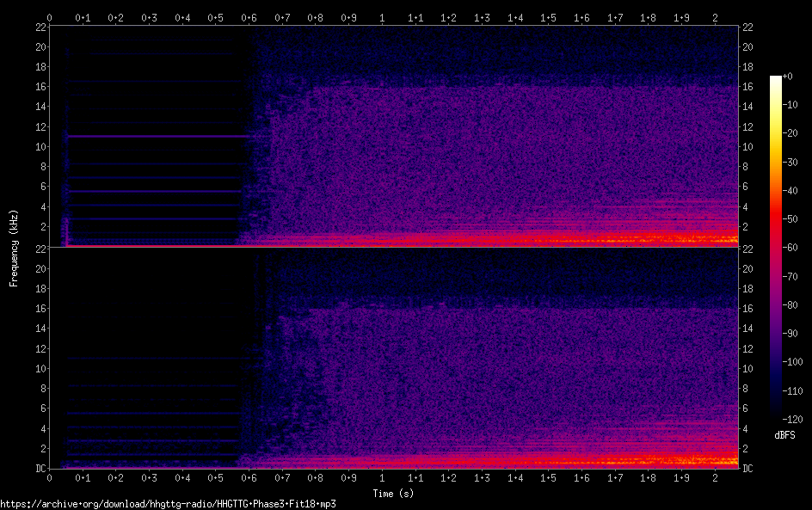This screenshot has width=812, height=510.
Task: Select the 16 kHz tick on upper-left frequency axis
Action: (x=40, y=87)
